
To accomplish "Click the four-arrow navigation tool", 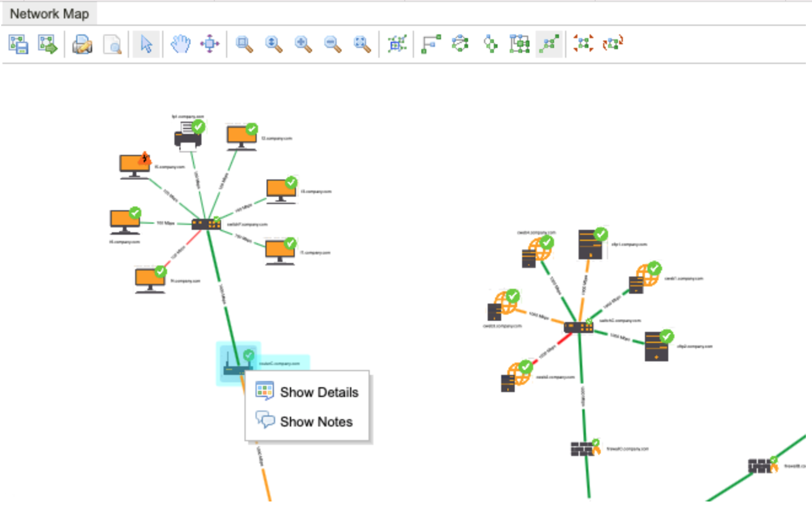I will click(210, 44).
